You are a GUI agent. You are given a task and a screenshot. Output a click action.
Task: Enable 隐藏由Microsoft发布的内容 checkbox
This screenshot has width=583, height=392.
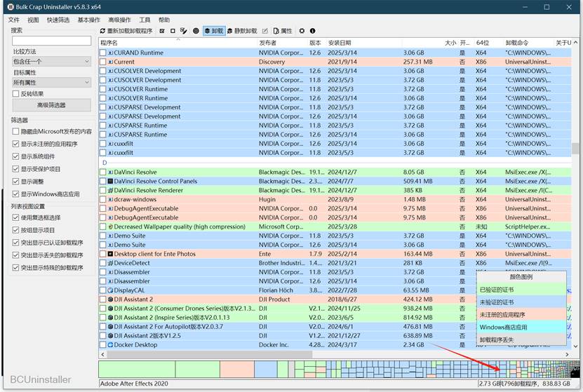(x=15, y=131)
